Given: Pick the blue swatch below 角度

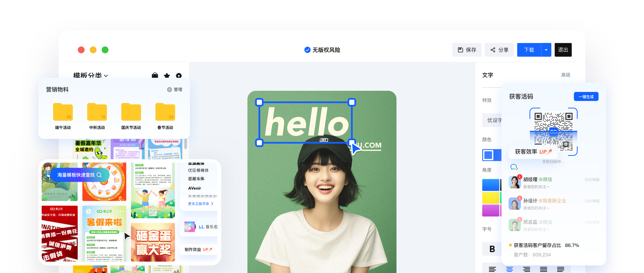Looking at the screenshot, I should (491, 185).
